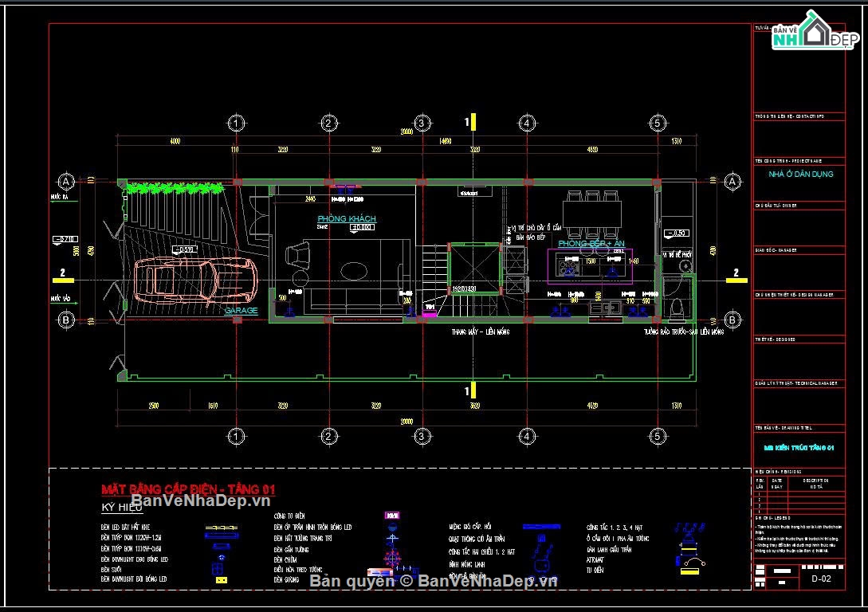Select top grid bubble number 1
The image size is (868, 612).
coord(237,123)
